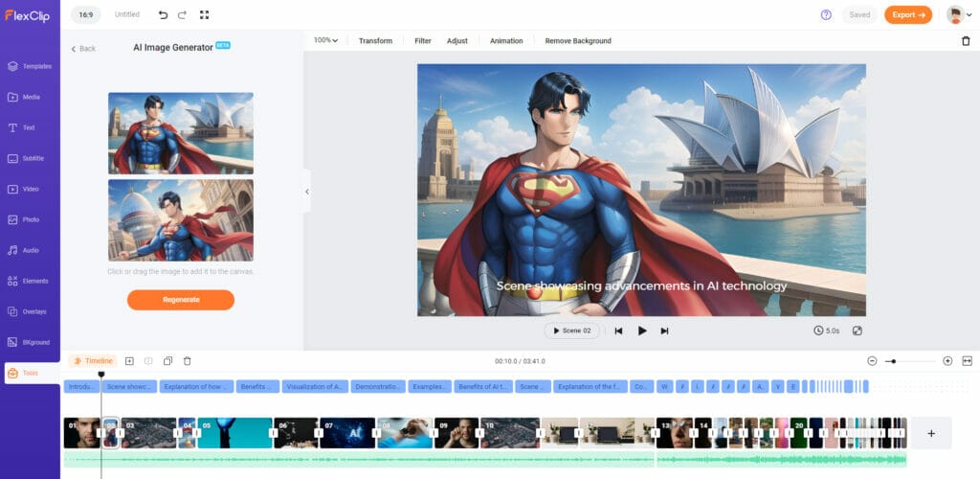Image resolution: width=980 pixels, height=479 pixels.
Task: Select 'Demonstratio...' subtitle block
Action: pos(378,386)
